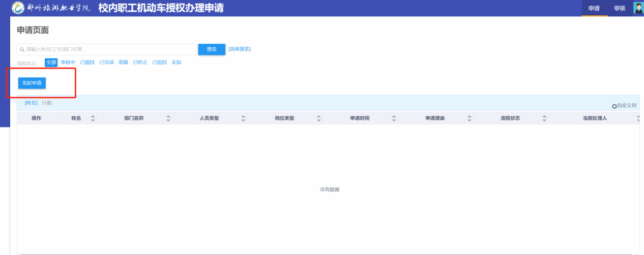
Task: Sort by 流程状态 column arrows
Action: pyautogui.click(x=544, y=118)
